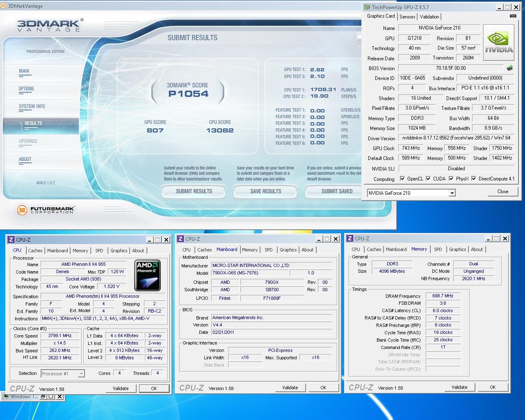The image size is (525, 420).
Task: Switch to the Validation tab in GPU-Z
Action: pyautogui.click(x=429, y=17)
